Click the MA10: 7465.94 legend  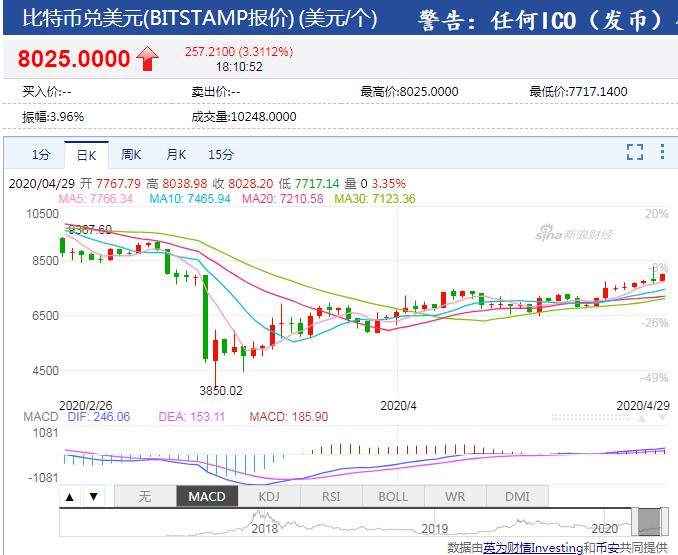click(x=190, y=199)
